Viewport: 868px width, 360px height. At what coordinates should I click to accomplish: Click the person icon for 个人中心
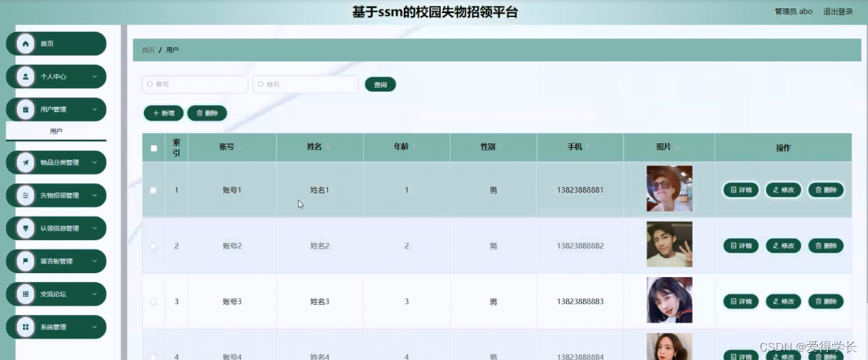[x=26, y=76]
